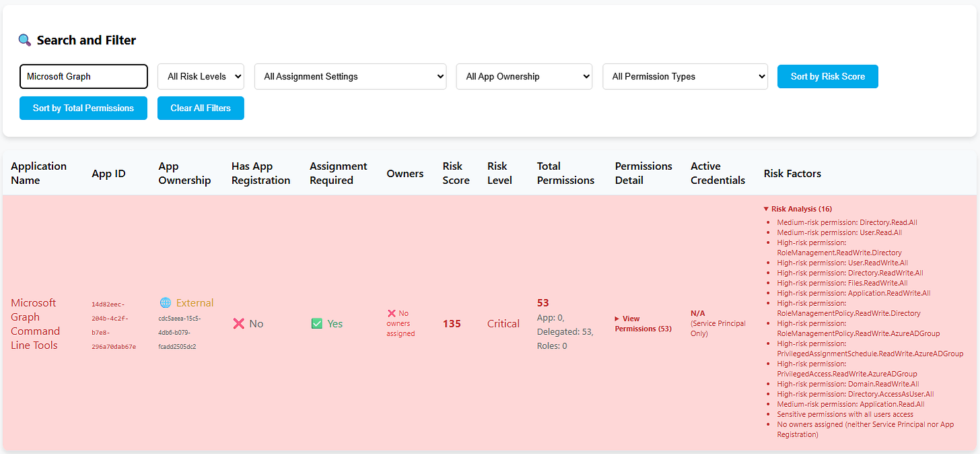Viewport: 980px width, 454px height.
Task: Click the App ID 14d82eec value
Action: (x=114, y=325)
